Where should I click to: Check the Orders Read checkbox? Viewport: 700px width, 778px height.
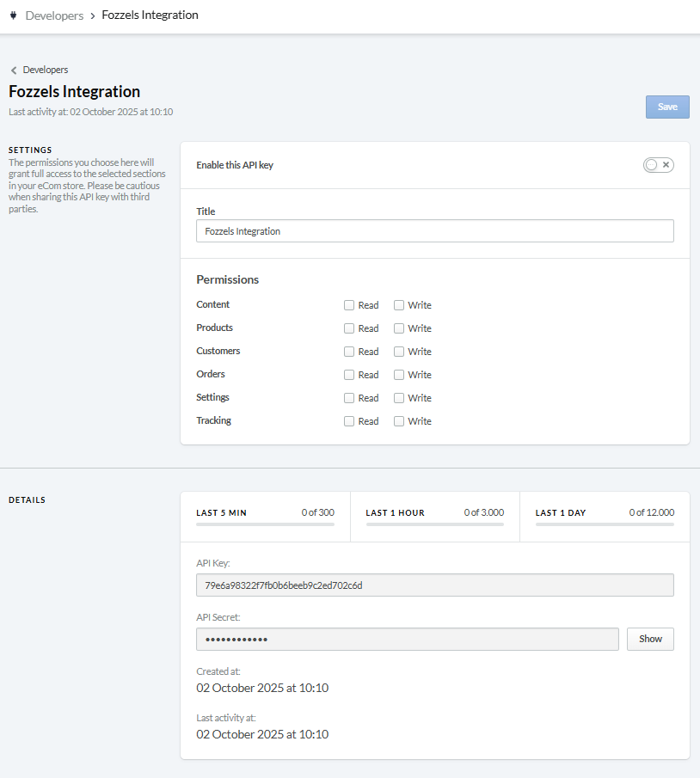(x=349, y=375)
